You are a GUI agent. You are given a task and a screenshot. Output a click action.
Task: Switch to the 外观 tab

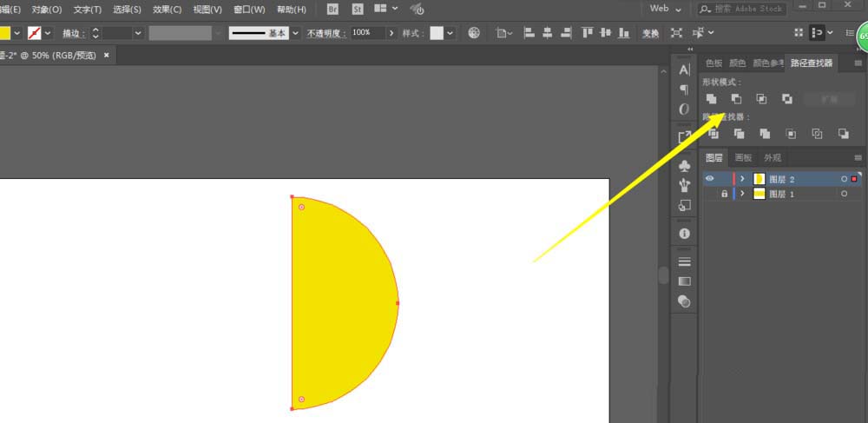pos(773,158)
